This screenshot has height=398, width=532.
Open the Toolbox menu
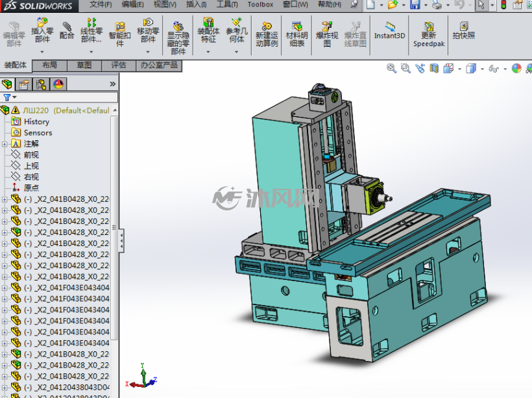tap(260, 5)
